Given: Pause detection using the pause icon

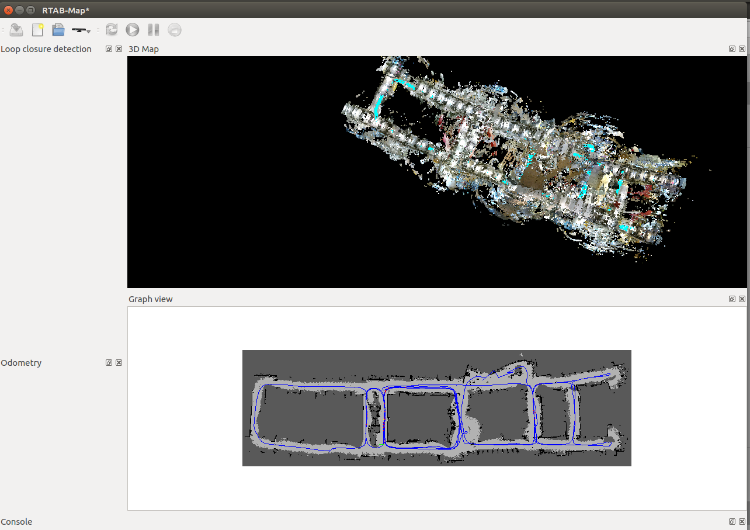Looking at the screenshot, I should point(153,30).
